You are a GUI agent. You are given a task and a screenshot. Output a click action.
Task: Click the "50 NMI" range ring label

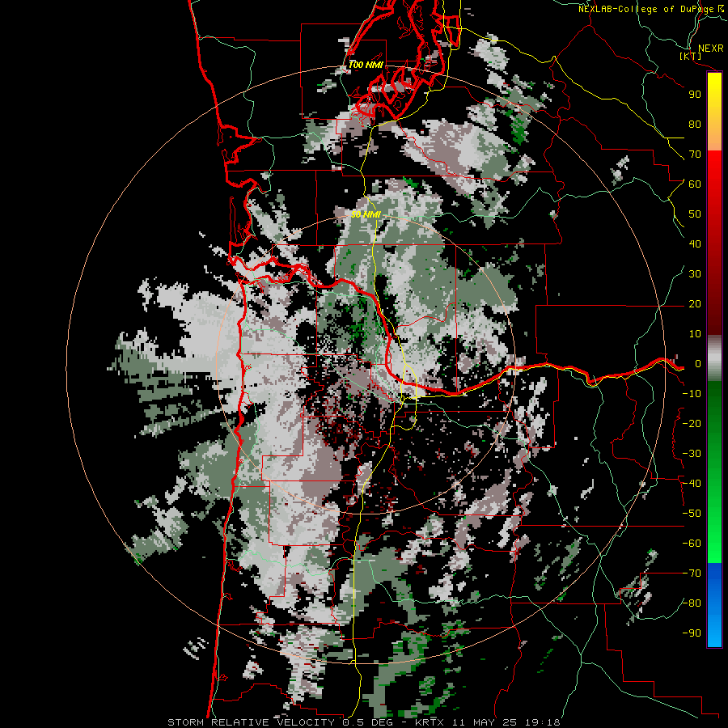click(366, 214)
